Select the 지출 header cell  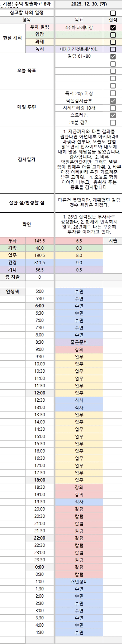click(x=113, y=241)
